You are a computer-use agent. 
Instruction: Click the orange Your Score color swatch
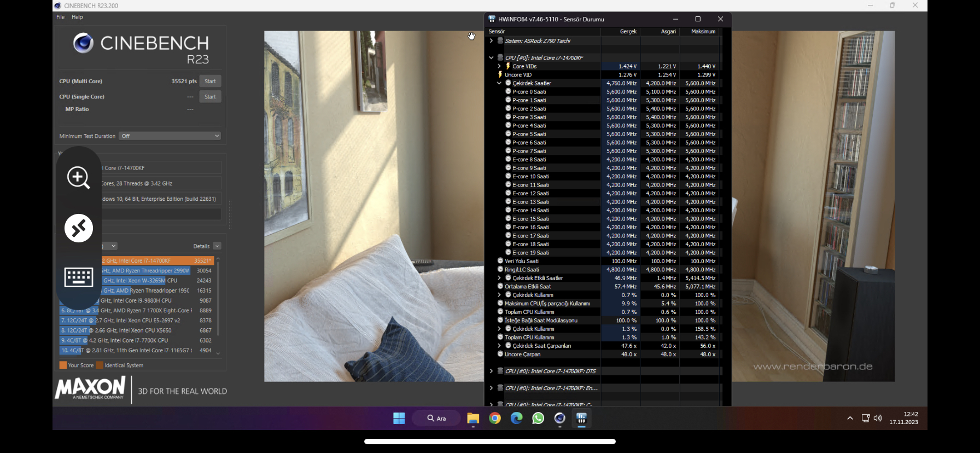pyautogui.click(x=63, y=365)
